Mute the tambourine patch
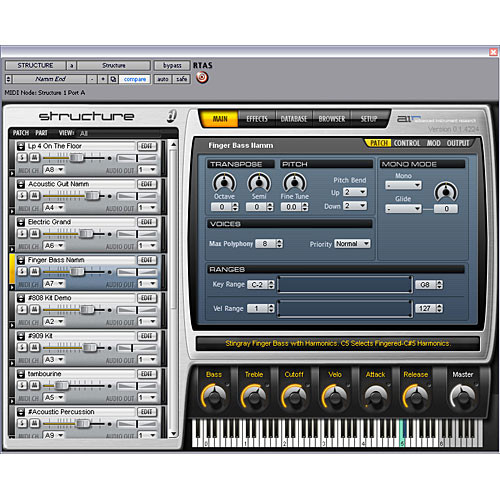The height and width of the screenshot is (500, 500). pyautogui.click(x=34, y=386)
